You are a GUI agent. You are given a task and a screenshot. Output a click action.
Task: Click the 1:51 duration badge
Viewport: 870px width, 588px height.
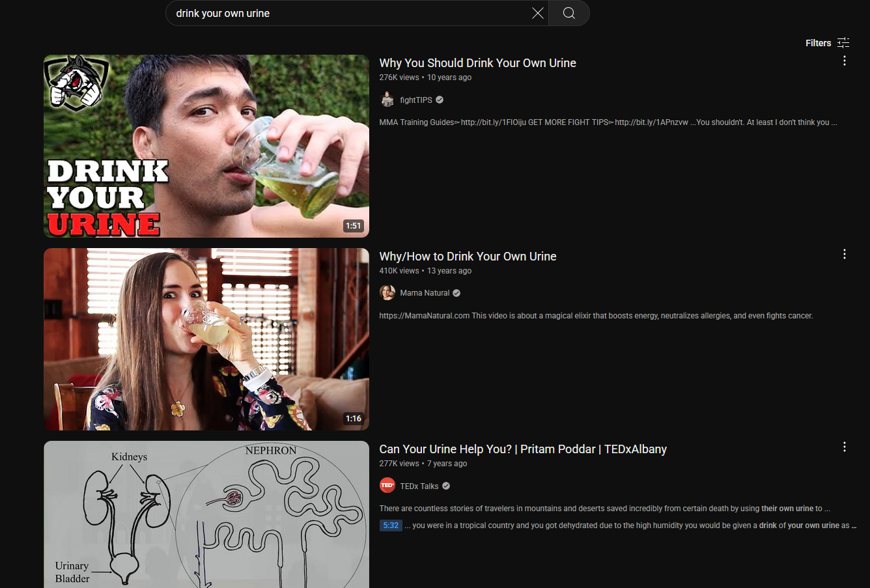(x=354, y=226)
